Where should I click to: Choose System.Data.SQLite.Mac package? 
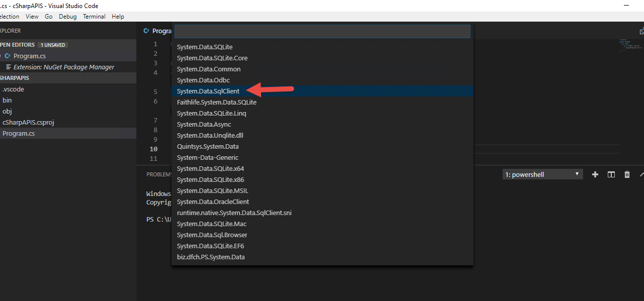pyautogui.click(x=322, y=224)
